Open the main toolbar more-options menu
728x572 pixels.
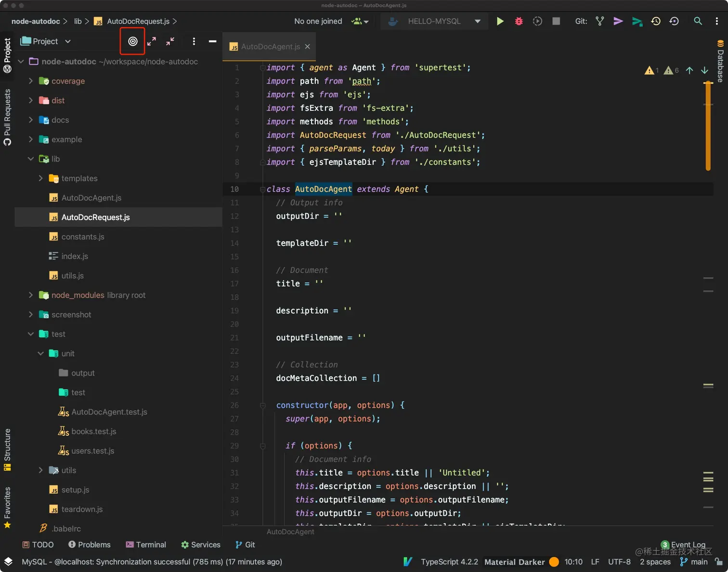tap(716, 21)
